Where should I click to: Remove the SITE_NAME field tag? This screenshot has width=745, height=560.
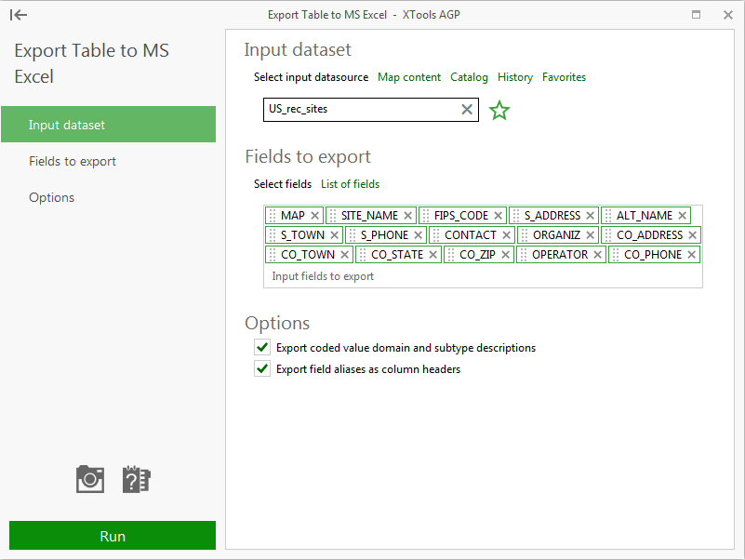408,216
